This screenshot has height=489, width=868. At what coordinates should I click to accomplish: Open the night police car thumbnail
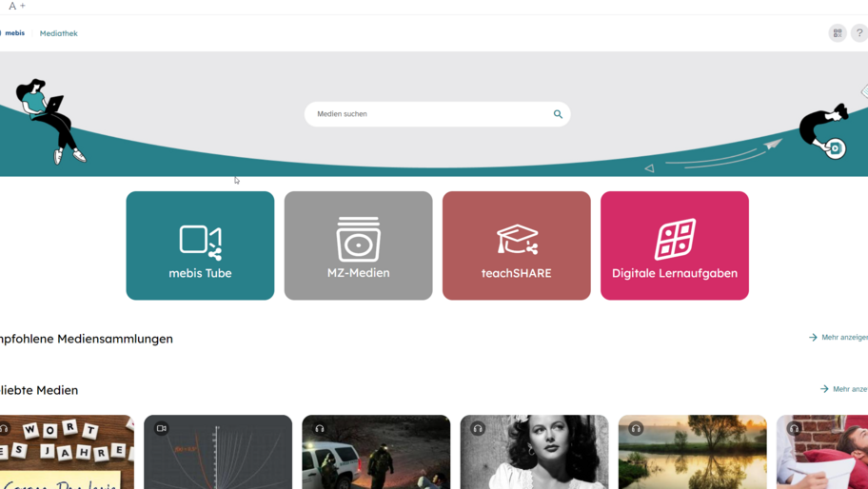coord(376,452)
